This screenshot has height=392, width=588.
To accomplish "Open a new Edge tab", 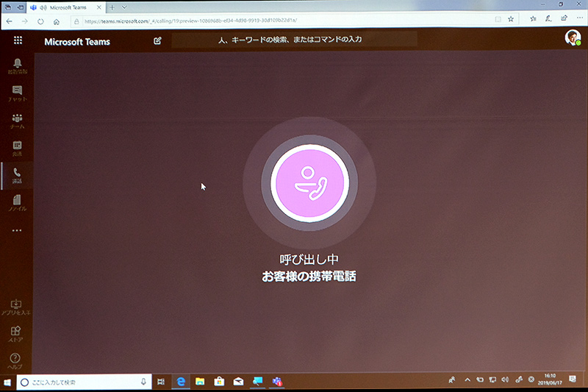I will click(x=112, y=7).
